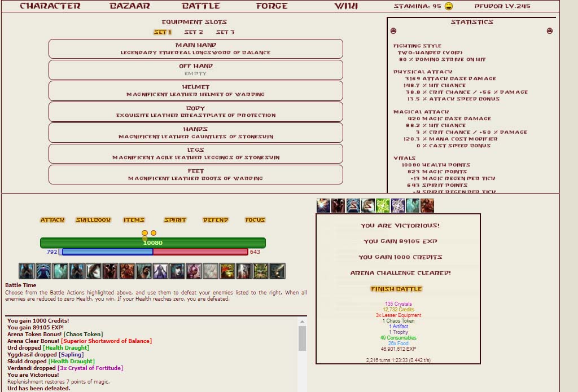
Task: Click the Finish Battle button
Action: 397,289
